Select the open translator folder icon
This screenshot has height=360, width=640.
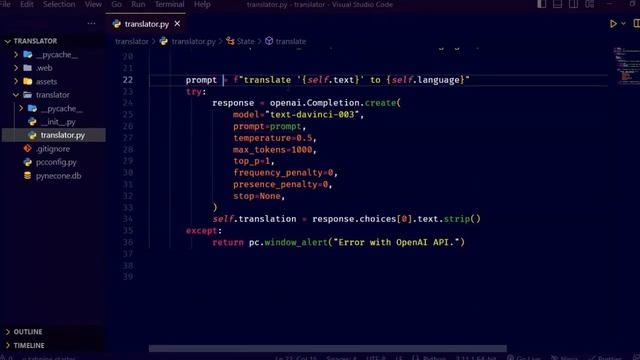coord(27,95)
